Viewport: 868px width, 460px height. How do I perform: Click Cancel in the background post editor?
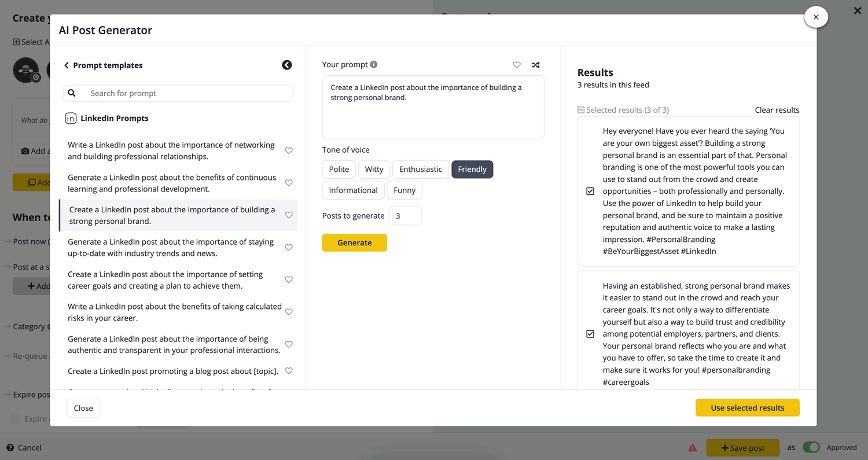coord(30,447)
